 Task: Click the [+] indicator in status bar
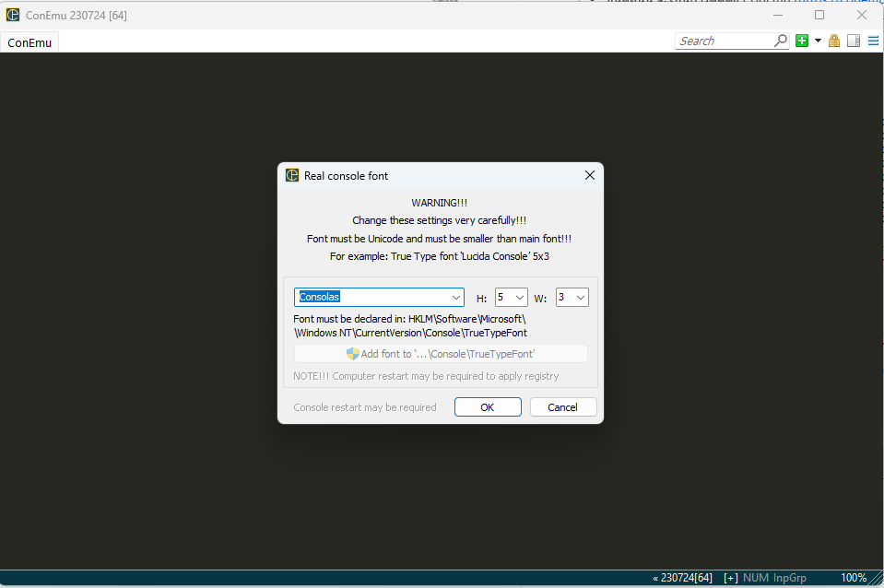click(731, 578)
